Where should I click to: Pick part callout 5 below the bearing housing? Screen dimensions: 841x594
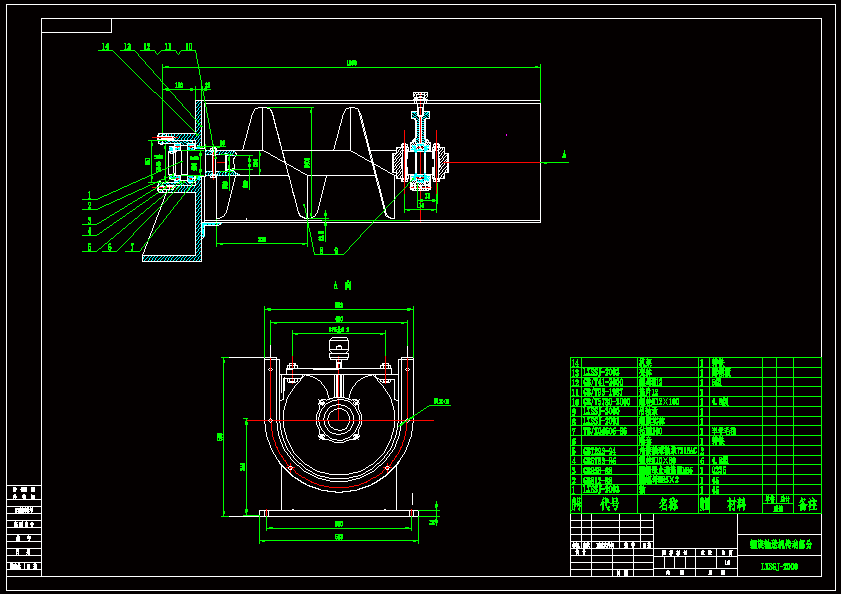coord(90,247)
